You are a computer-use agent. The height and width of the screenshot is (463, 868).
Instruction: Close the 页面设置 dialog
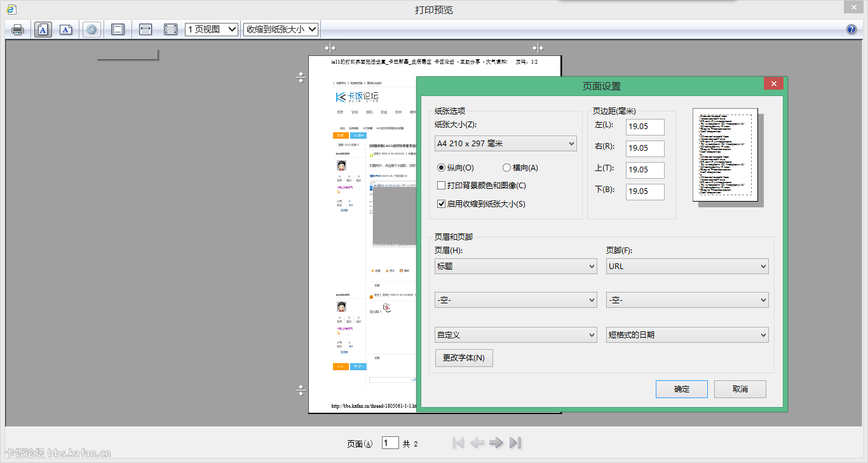tap(773, 84)
